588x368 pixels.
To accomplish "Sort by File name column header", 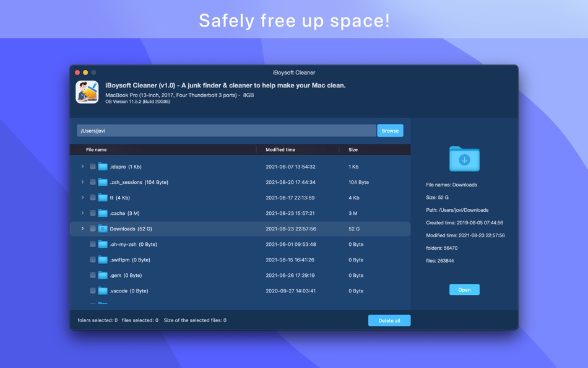I will pyautogui.click(x=97, y=150).
